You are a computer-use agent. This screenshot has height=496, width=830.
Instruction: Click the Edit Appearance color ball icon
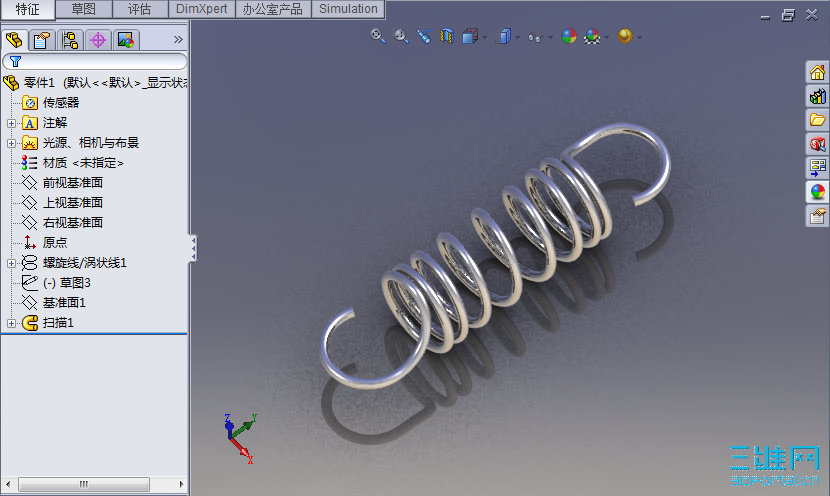(x=569, y=36)
